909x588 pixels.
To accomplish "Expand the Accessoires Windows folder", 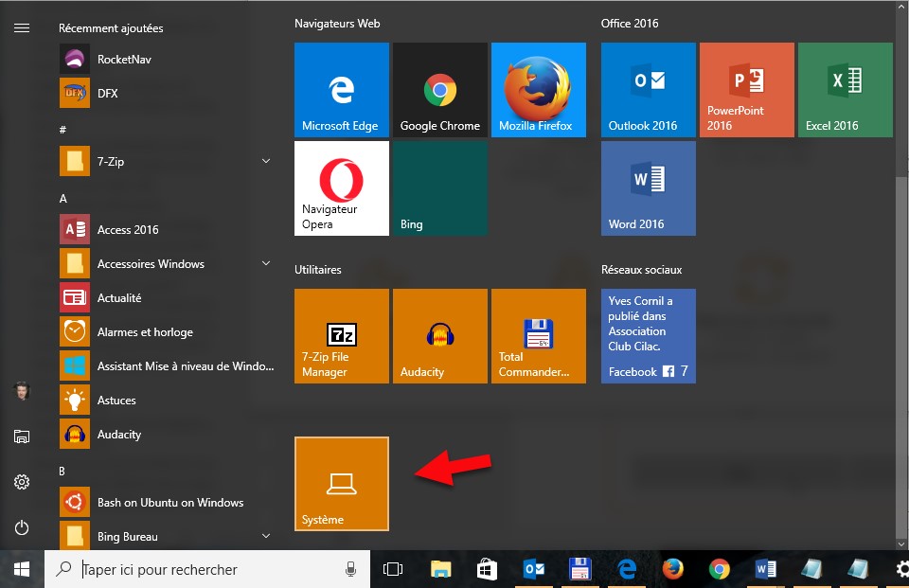I will [x=266, y=264].
